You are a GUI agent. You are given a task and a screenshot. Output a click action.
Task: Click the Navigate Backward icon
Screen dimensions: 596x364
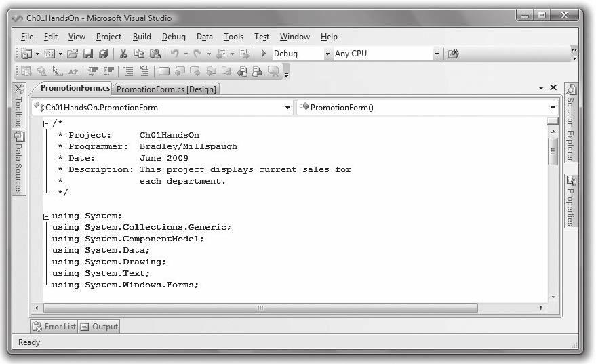point(222,54)
